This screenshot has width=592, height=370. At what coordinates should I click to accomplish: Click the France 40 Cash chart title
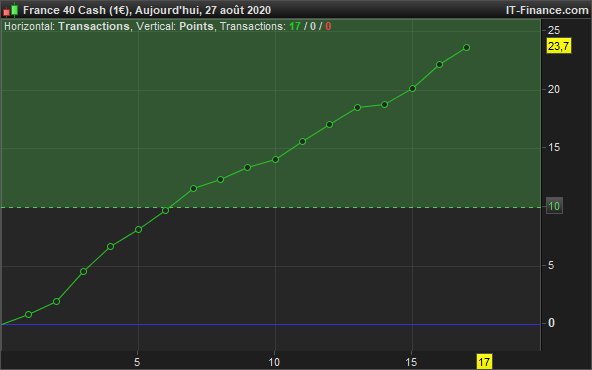[147, 10]
